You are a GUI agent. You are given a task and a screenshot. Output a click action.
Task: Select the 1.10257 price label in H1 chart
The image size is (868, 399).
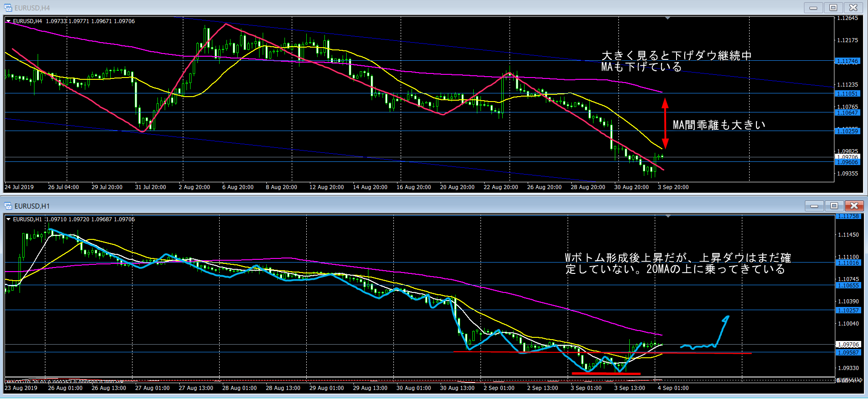tap(848, 311)
